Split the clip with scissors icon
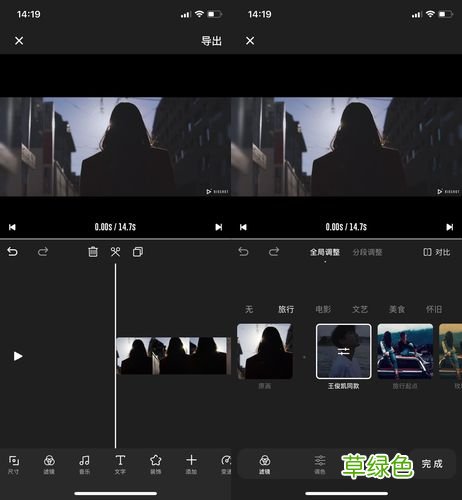The width and height of the screenshot is (462, 500). [115, 252]
